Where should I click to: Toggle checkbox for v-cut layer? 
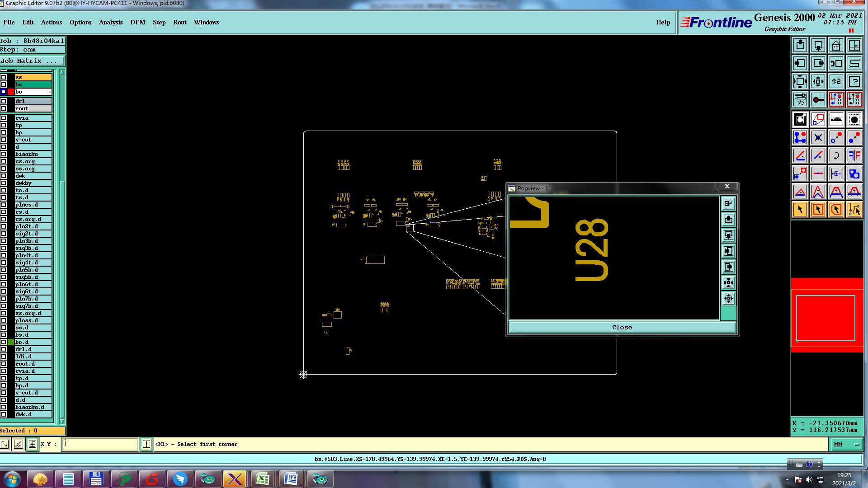4,140
